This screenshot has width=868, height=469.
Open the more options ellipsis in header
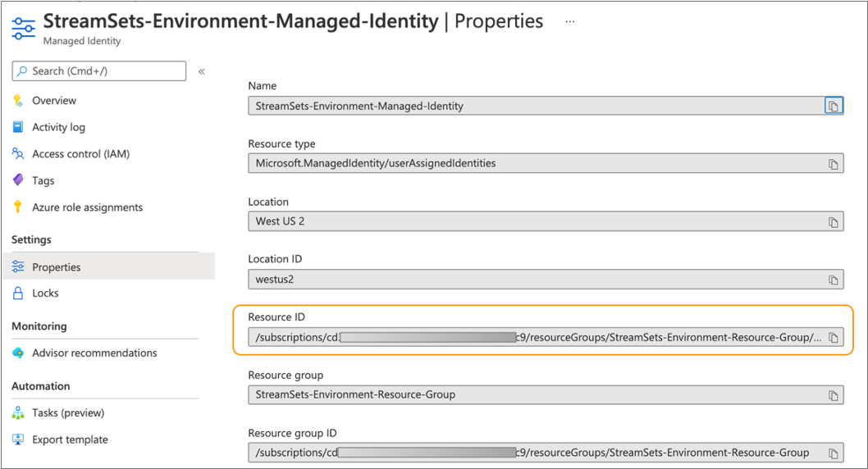click(x=569, y=21)
